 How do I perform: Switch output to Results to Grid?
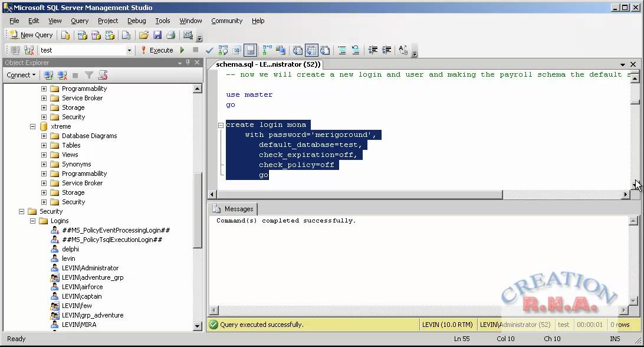(311, 50)
